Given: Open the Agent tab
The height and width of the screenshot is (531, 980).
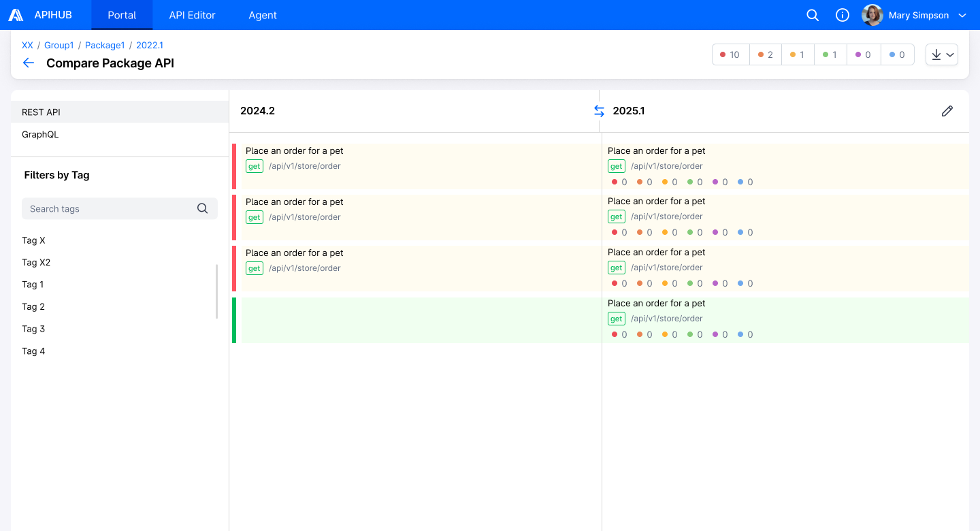Looking at the screenshot, I should [263, 15].
